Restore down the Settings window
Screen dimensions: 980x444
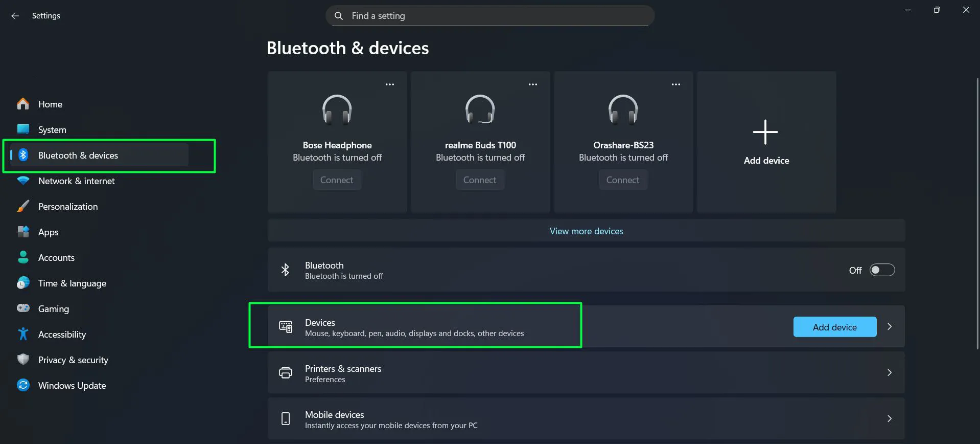click(937, 10)
